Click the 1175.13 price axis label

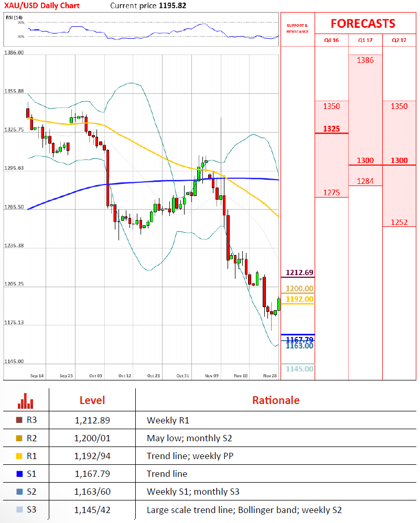(14, 322)
